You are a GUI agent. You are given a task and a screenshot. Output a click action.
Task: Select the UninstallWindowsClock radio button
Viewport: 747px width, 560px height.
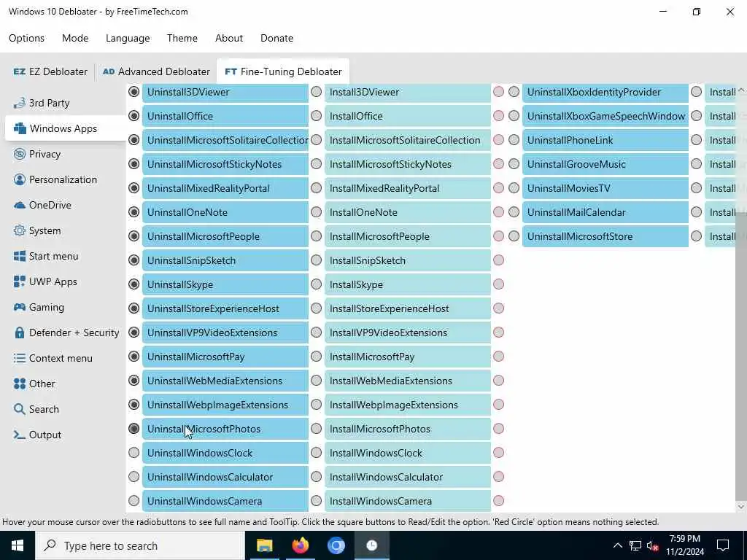click(134, 452)
